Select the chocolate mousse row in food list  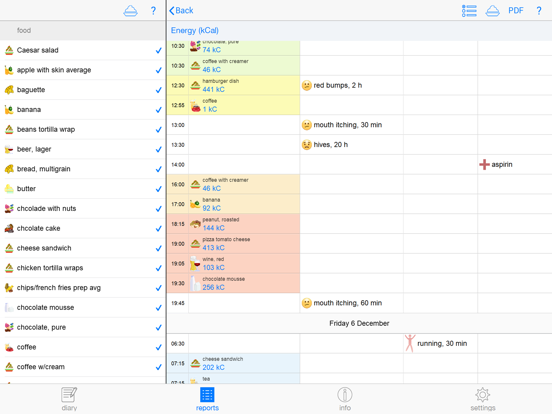[82, 307]
